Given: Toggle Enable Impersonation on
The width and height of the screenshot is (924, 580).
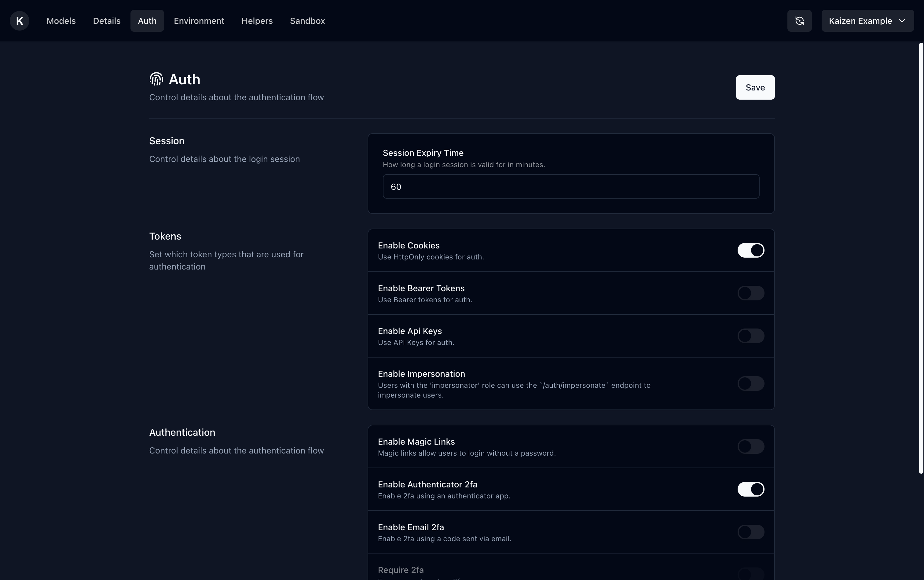Looking at the screenshot, I should 751,384.
